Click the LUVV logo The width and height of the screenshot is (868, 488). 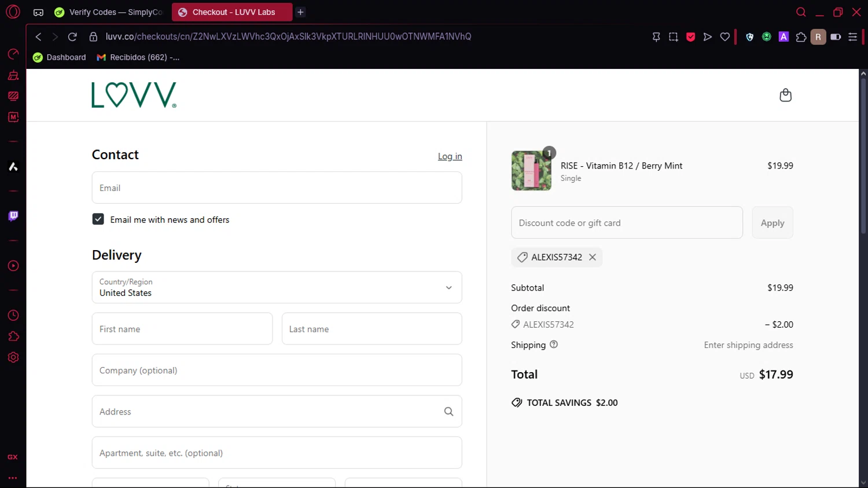(x=134, y=95)
